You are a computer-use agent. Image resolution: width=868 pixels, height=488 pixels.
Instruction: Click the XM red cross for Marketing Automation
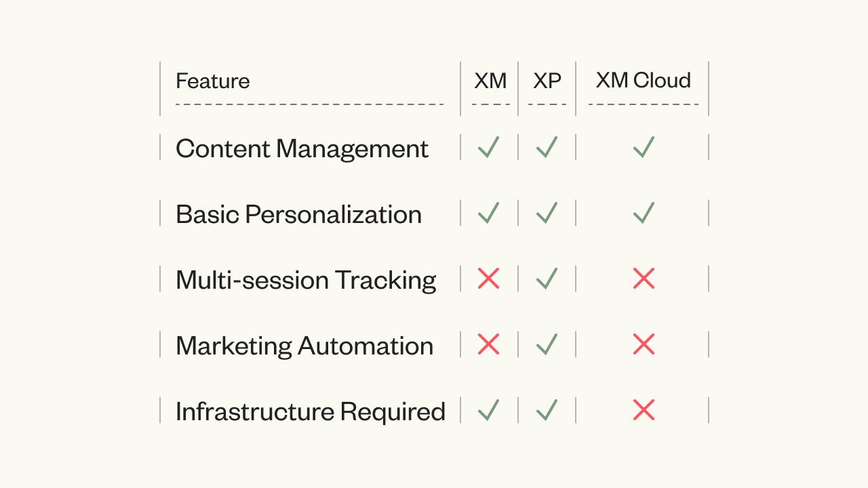[x=488, y=344]
